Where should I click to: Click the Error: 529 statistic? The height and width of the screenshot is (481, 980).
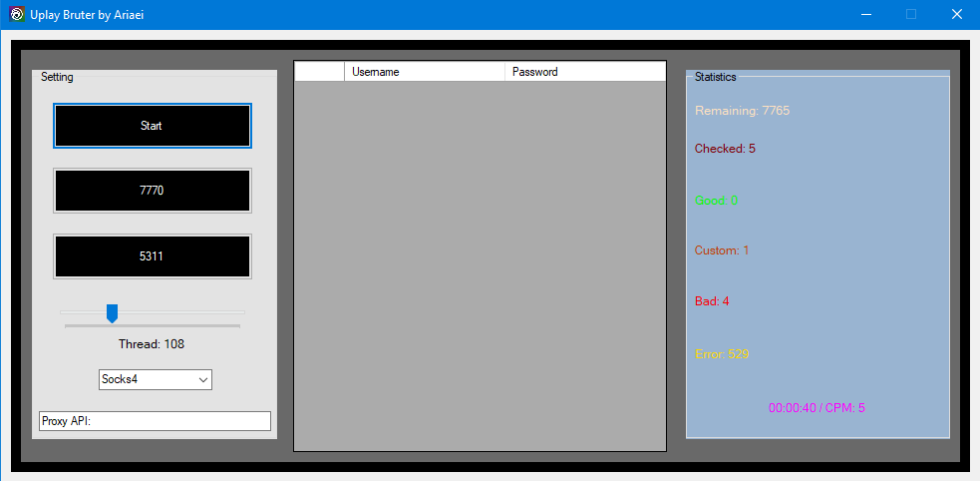[722, 354]
